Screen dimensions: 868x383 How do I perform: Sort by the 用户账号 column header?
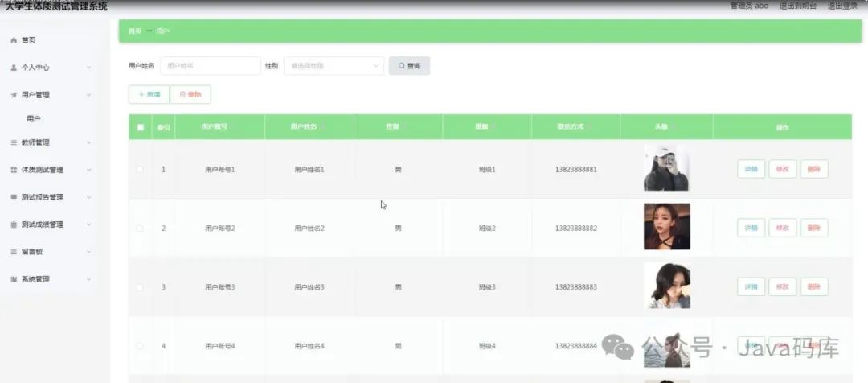[x=220, y=127]
